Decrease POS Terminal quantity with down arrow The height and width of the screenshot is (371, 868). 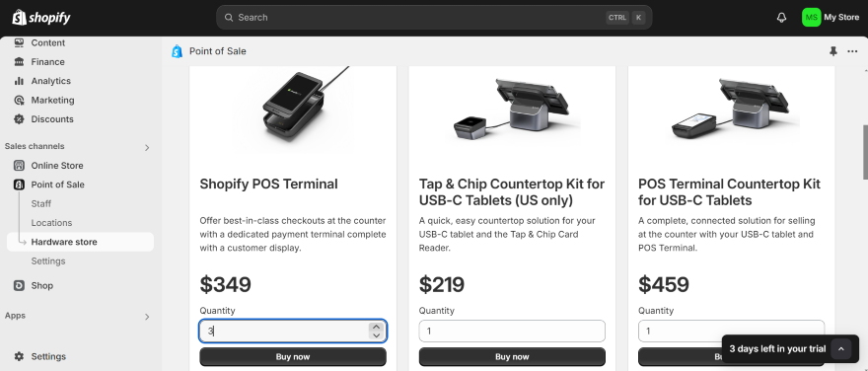pos(377,335)
